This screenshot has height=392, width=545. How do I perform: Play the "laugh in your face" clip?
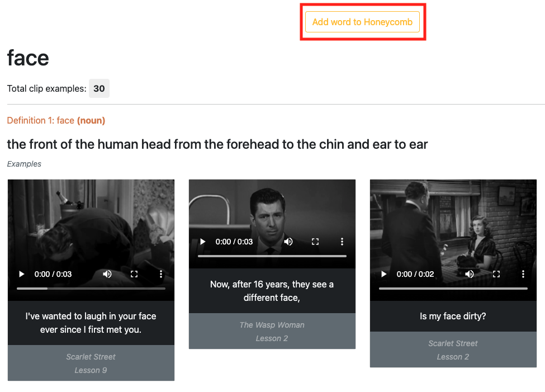22,274
